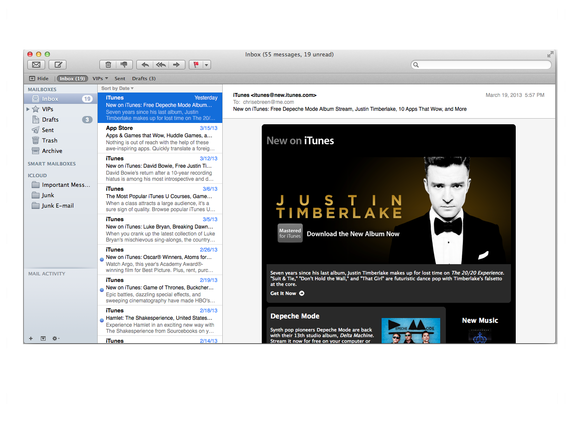Click the Smart Mailboxes section header
This screenshot has height=421, width=580.
tap(51, 164)
